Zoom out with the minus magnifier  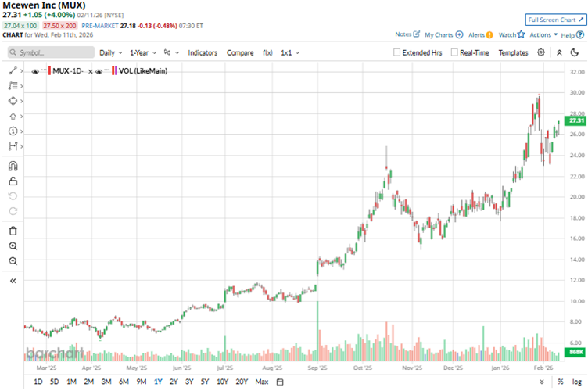13,261
